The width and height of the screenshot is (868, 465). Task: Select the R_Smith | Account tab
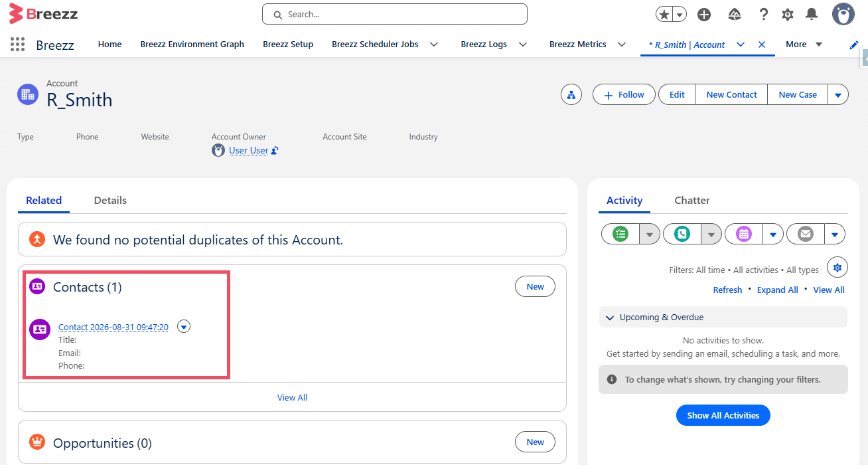point(687,45)
